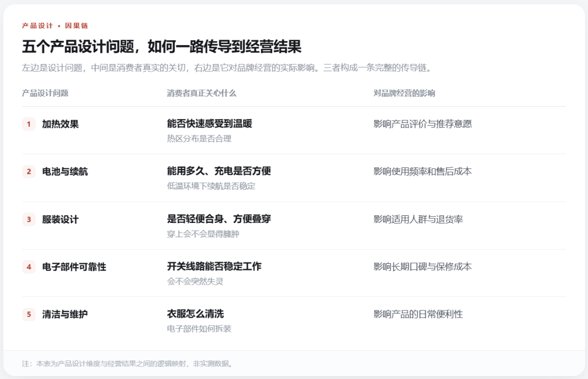
Task: Click the column header 产品设计问题
Action: click(45, 93)
